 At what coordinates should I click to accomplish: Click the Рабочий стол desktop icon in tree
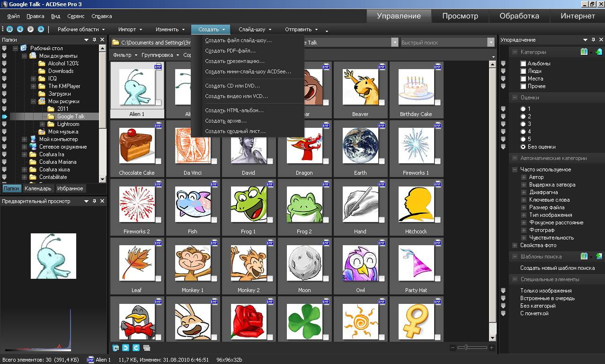[23, 48]
